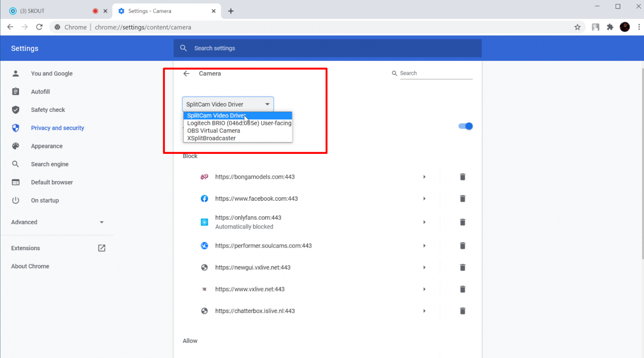
Task: Toggle the camera access switch
Action: 465,126
